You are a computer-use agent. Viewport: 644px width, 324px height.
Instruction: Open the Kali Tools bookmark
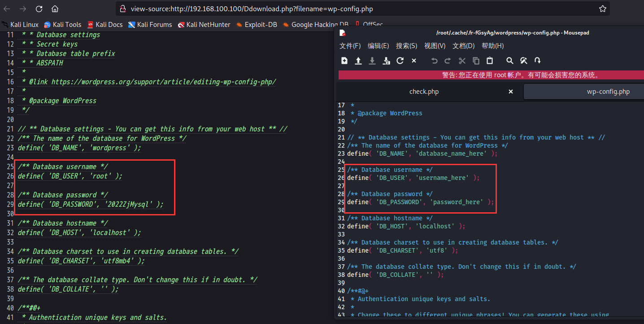[62, 25]
